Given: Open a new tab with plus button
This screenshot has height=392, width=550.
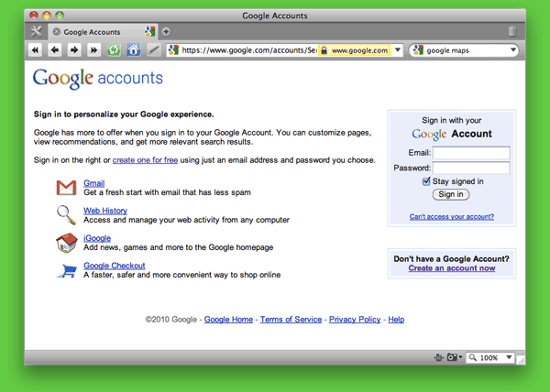Looking at the screenshot, I should point(166,32).
